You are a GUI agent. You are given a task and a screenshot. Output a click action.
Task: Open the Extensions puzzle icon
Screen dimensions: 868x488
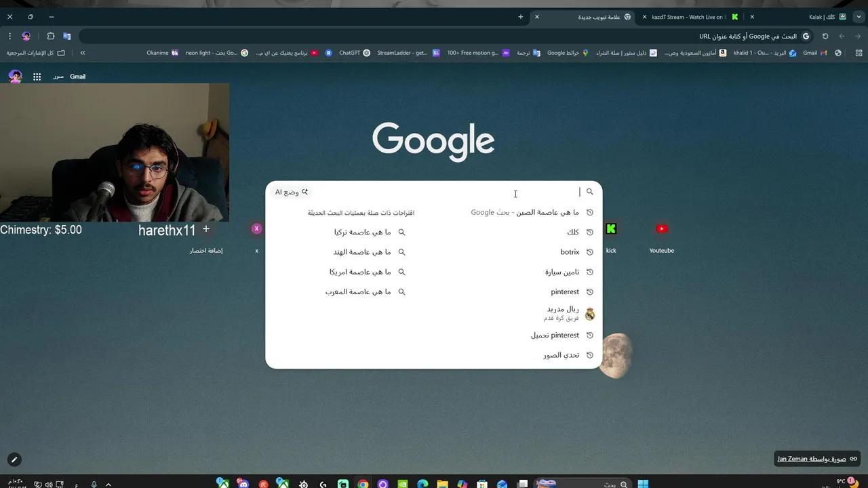click(51, 36)
